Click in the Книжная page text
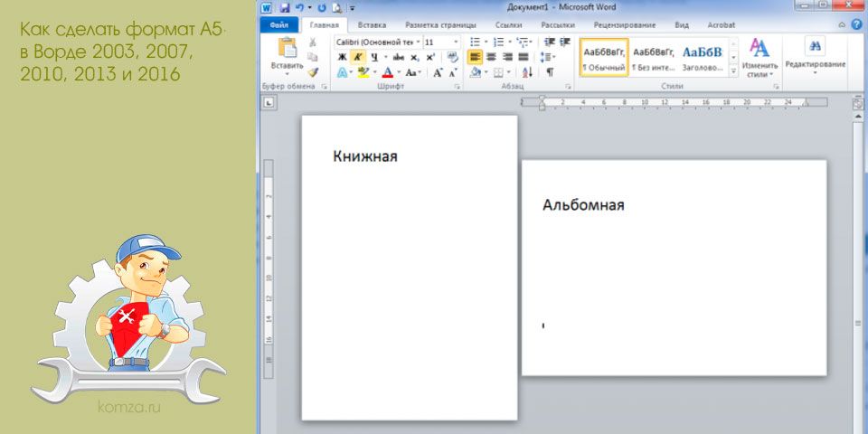The image size is (868, 434). pyautogui.click(x=365, y=156)
